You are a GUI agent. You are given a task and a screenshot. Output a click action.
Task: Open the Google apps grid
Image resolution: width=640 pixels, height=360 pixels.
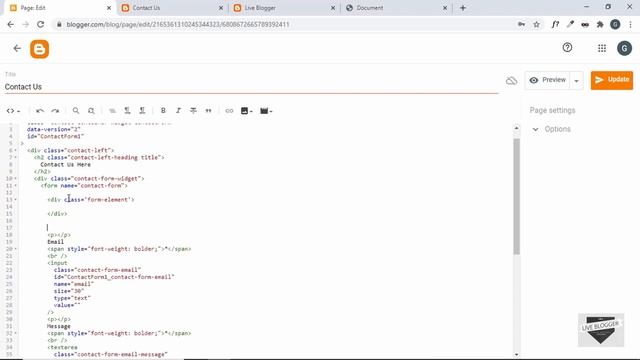point(602,49)
